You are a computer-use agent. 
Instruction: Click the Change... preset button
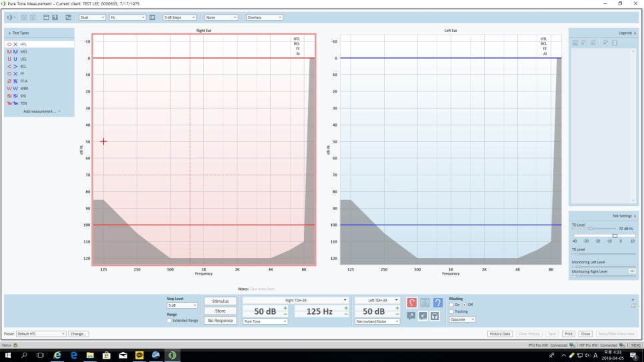(78, 333)
